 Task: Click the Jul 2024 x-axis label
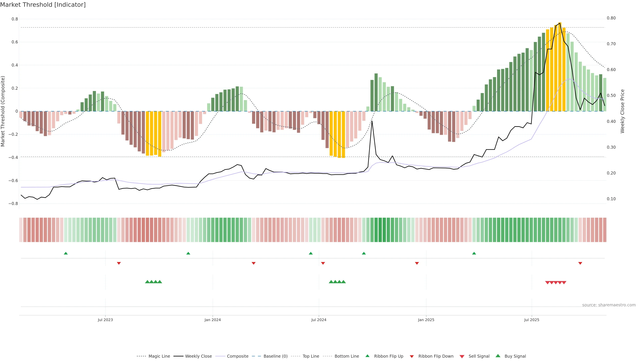coord(319,320)
